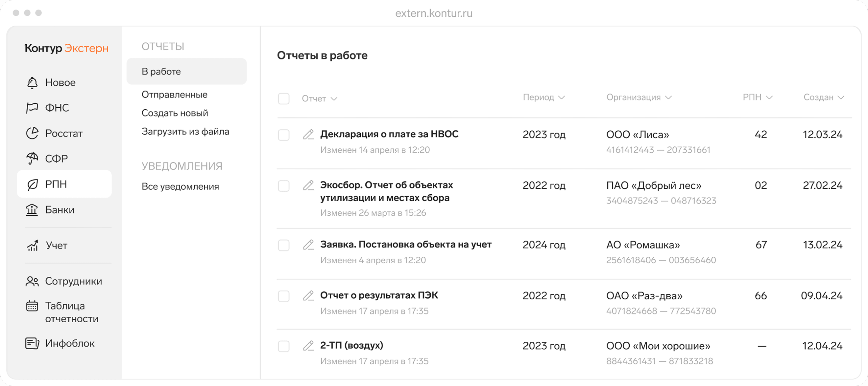Image resolution: width=868 pixels, height=386 pixels.
Task: Select all reports using the header checkbox
Action: coord(283,98)
